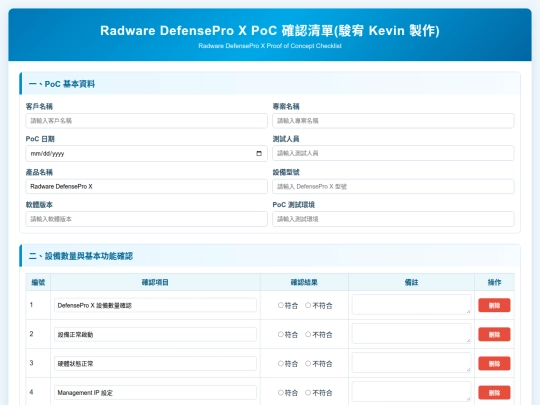Viewport: 540px width, 405px height.
Task: Select 符合 for row 1 DefensePro X 設備數量確認
Action: click(281, 305)
